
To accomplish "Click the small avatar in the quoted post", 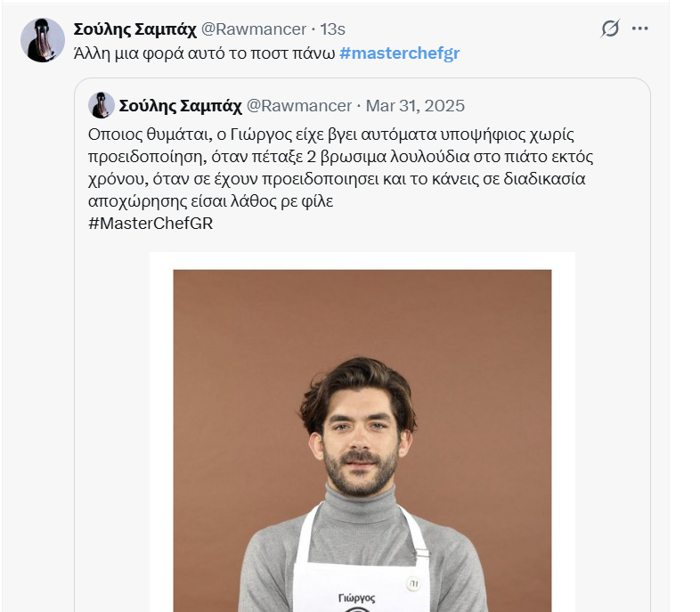I will 101,105.
